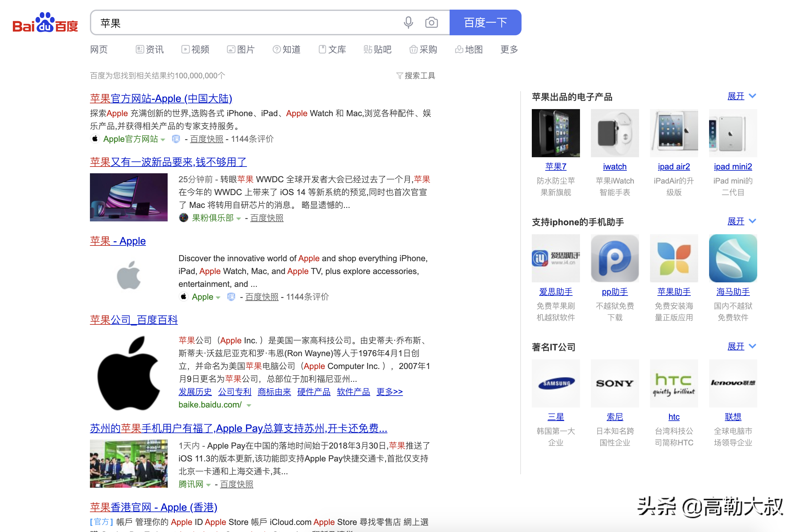Click the ipad air2 product image
Image resolution: width=799 pixels, height=532 pixels.
tap(674, 133)
